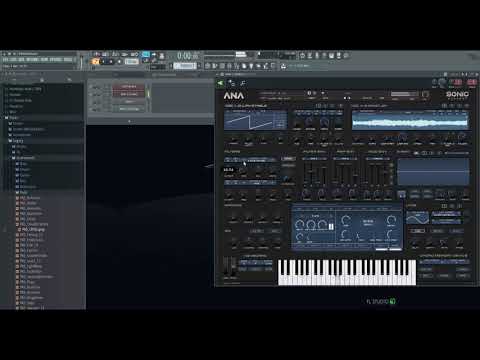Viewport: 480px width, 360px height.
Task: Click the tempo display in the transport bar
Action: [x=132, y=62]
